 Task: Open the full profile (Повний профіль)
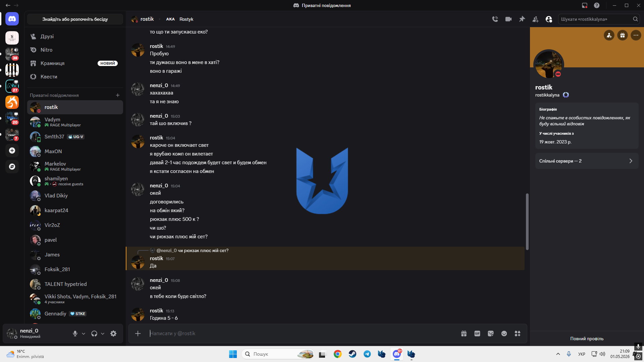(x=587, y=339)
